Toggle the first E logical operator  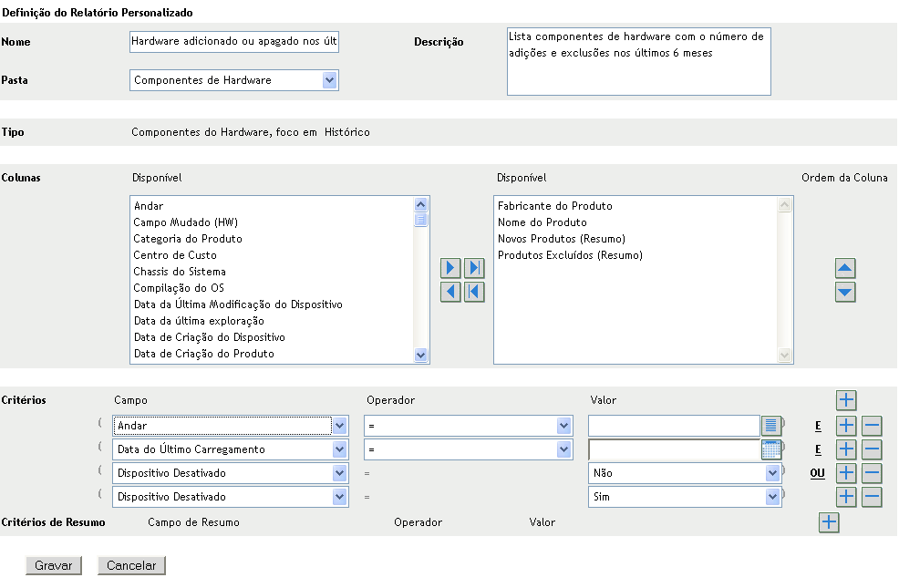[x=818, y=426]
